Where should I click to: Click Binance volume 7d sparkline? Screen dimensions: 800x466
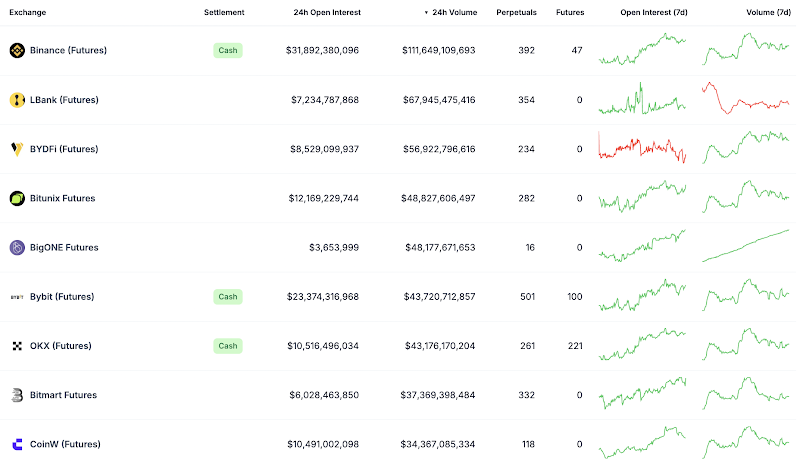[746, 49]
